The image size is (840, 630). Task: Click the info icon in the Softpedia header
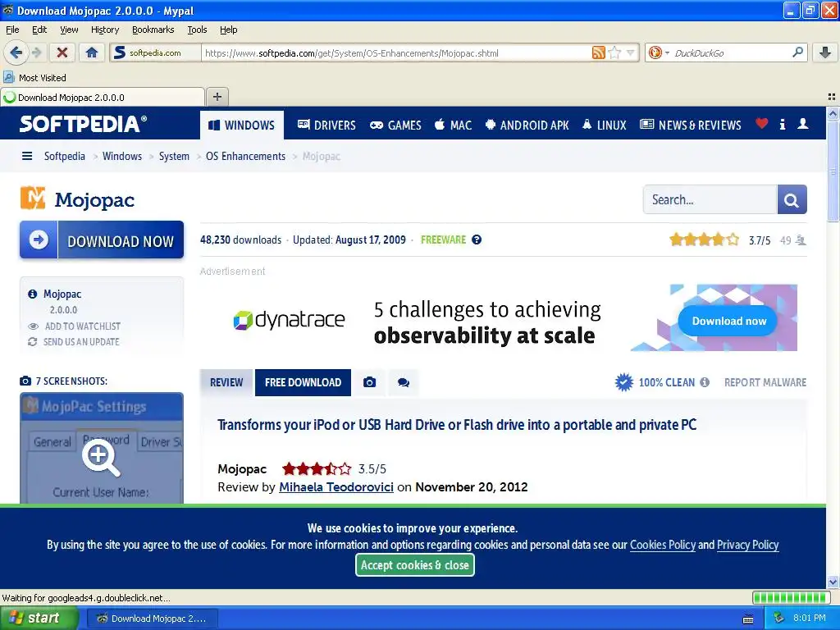click(x=782, y=125)
